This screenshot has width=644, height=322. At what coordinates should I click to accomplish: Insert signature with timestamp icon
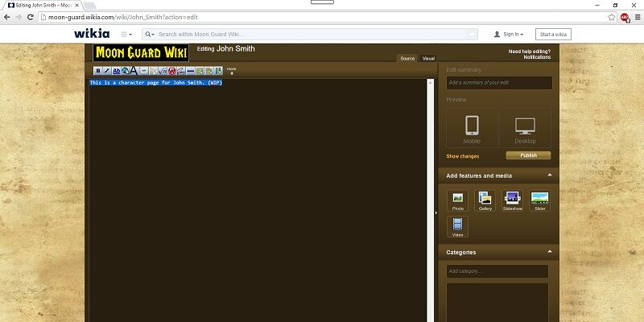(x=181, y=71)
